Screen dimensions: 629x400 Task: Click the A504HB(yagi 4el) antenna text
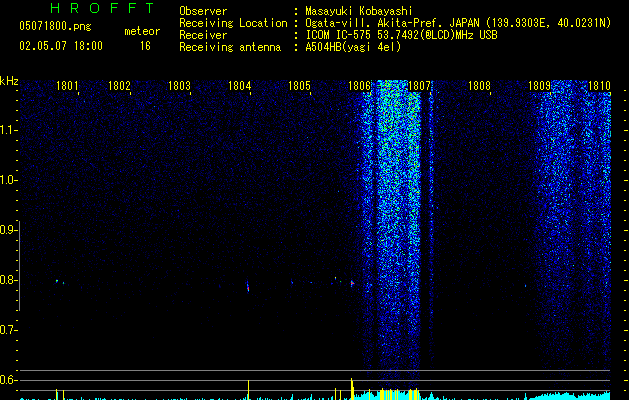(353, 47)
